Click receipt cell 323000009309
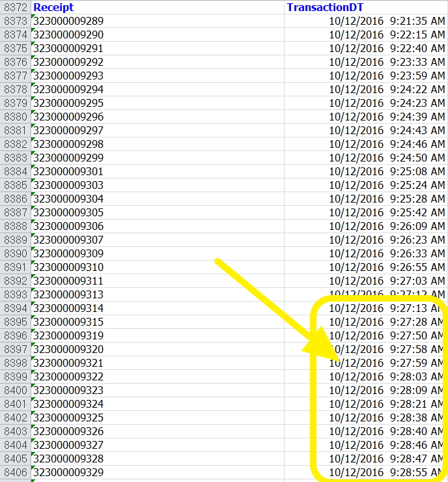 [x=158, y=253]
